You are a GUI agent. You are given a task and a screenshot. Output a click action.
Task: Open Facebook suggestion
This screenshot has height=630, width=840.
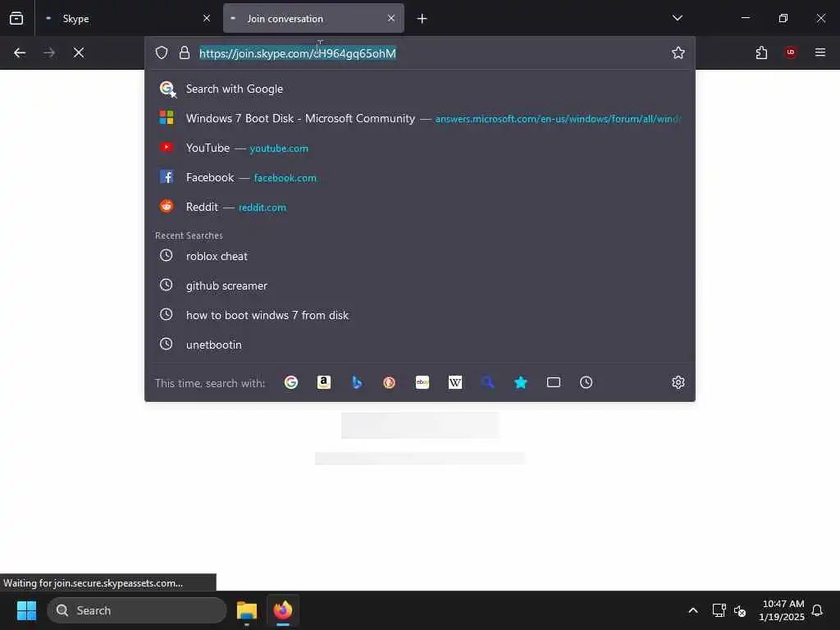pos(420,177)
